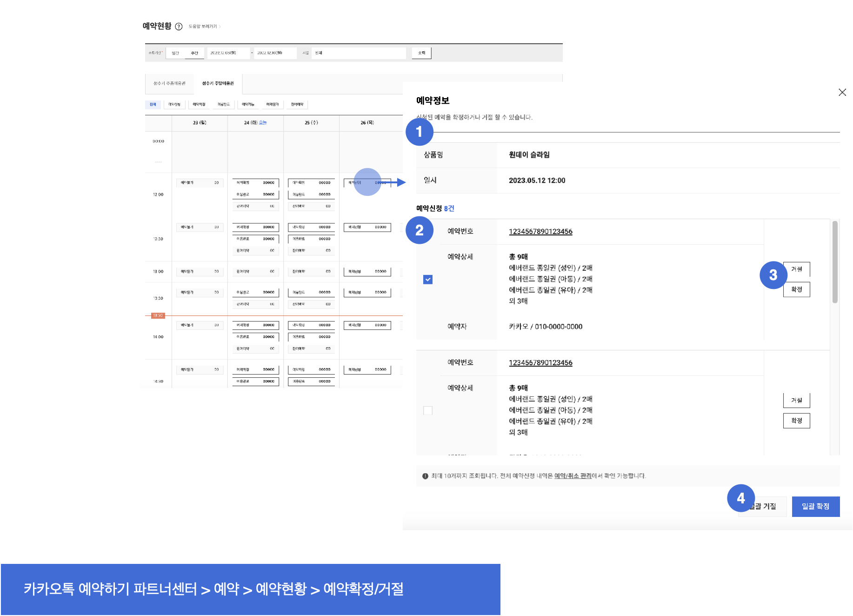Click the blue callout badge numbered 3
Screen dimensions: 853x616
[x=773, y=275]
